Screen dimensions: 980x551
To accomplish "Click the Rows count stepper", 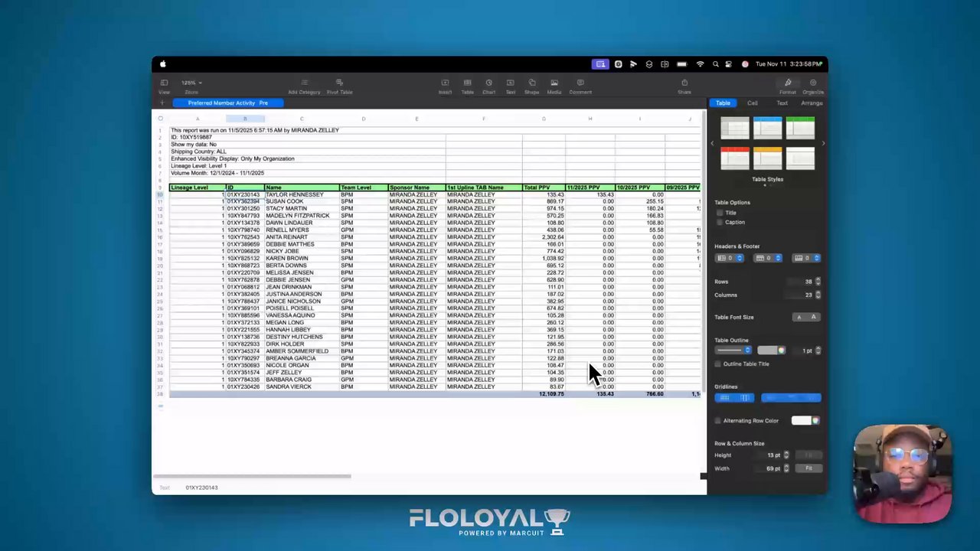I will pos(818,282).
